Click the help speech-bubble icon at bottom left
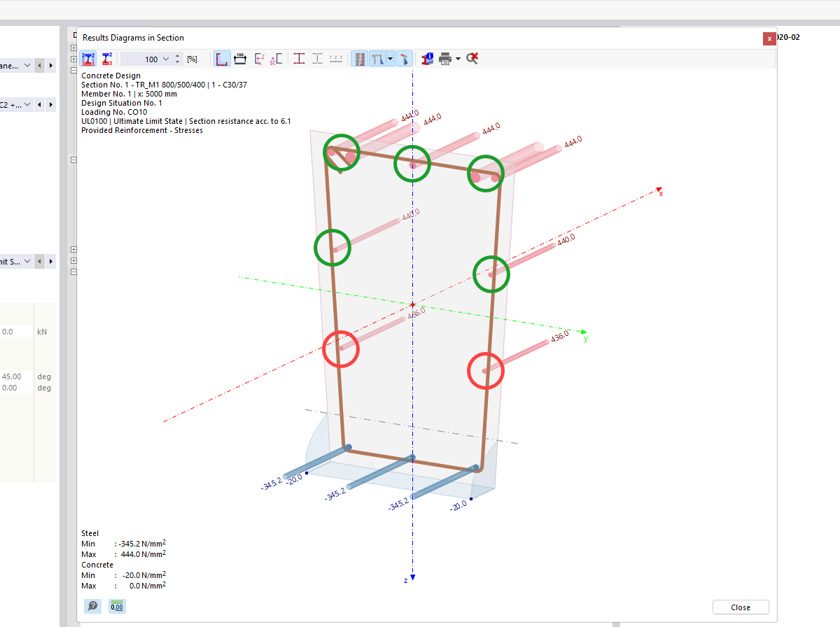This screenshot has width=840, height=627. pos(92,606)
